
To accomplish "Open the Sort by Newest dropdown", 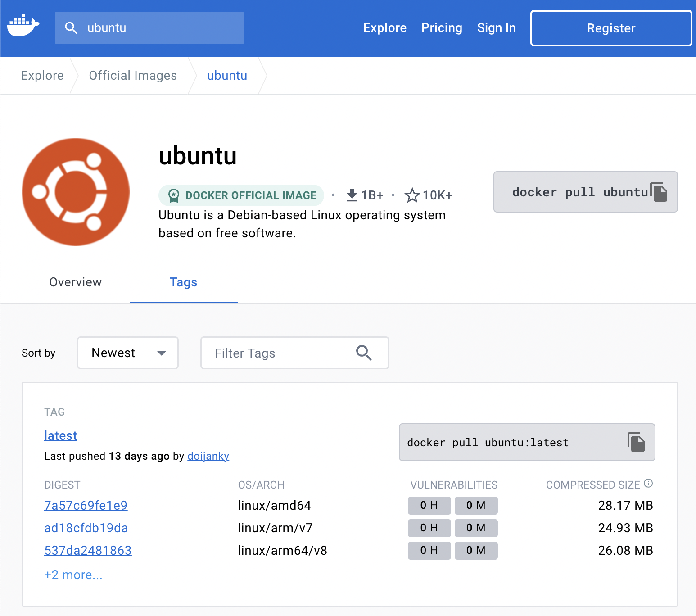I will click(x=128, y=353).
